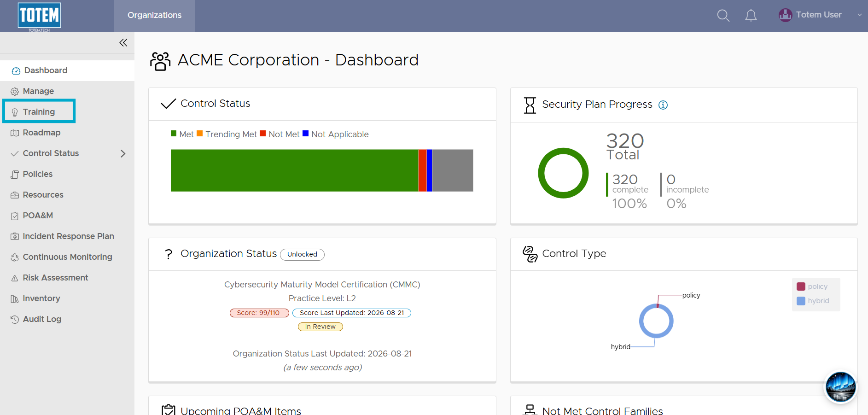
Task: Click the Dashboard gauge icon in sidebar
Action: coord(16,71)
